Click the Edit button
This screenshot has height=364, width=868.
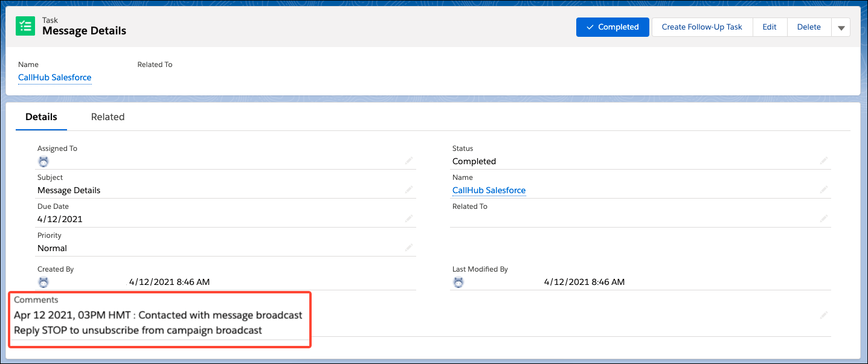coord(770,27)
